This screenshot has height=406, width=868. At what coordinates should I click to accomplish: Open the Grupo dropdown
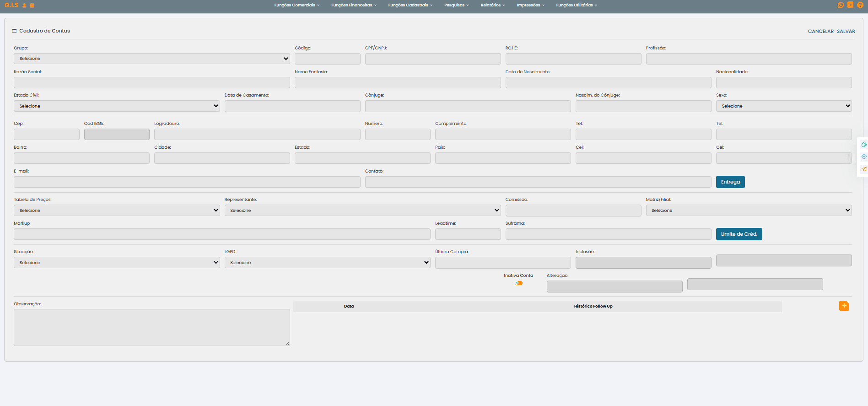pyautogui.click(x=151, y=59)
